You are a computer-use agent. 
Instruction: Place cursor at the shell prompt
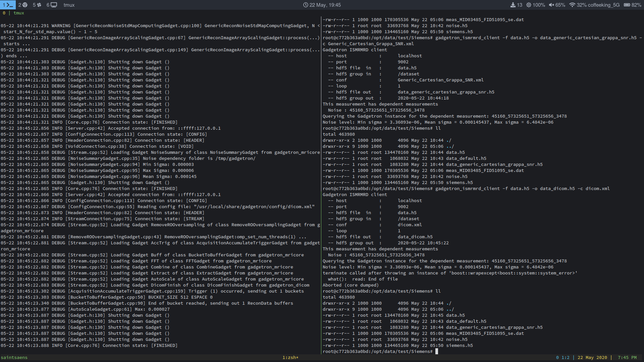[x=436, y=352]
